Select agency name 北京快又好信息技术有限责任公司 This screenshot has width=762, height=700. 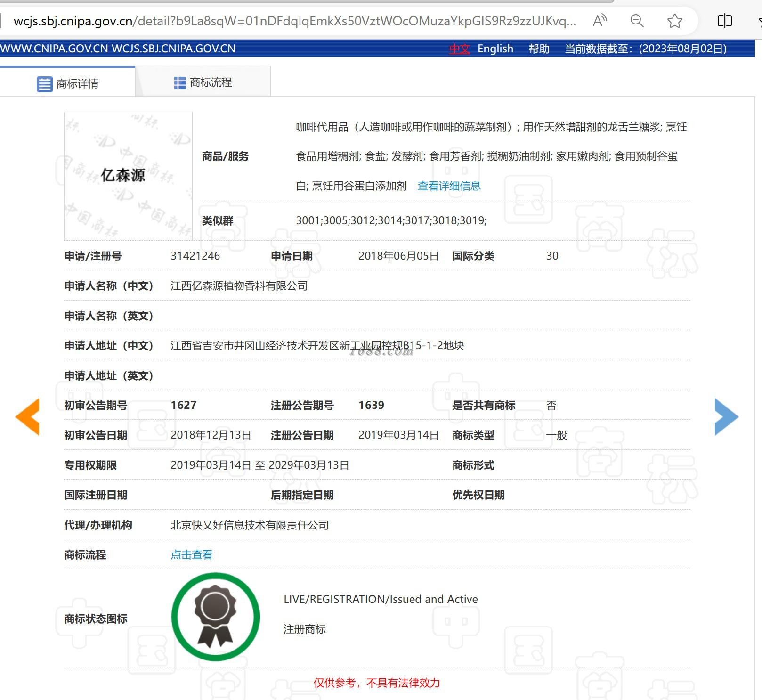[x=250, y=525]
